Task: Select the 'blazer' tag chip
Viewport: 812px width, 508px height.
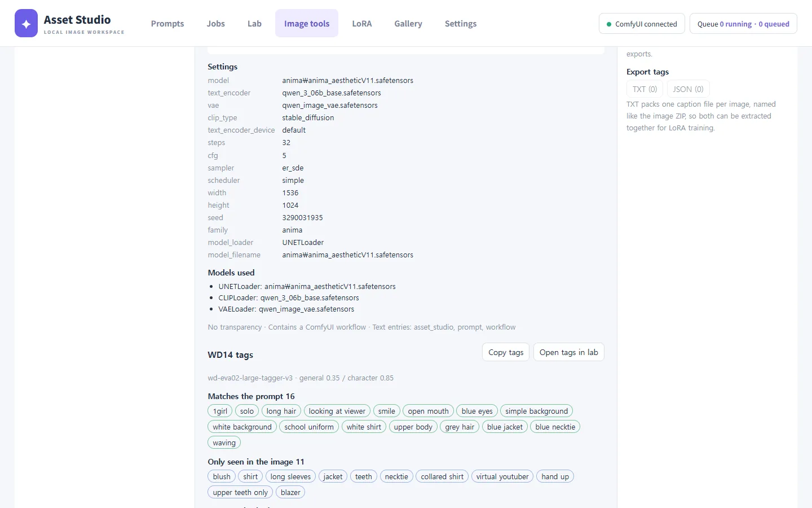Action: click(290, 492)
